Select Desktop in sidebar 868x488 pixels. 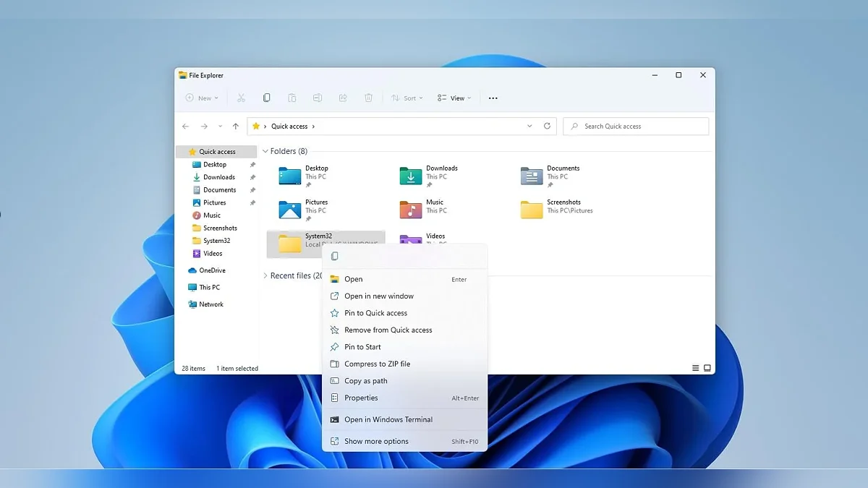(x=217, y=165)
